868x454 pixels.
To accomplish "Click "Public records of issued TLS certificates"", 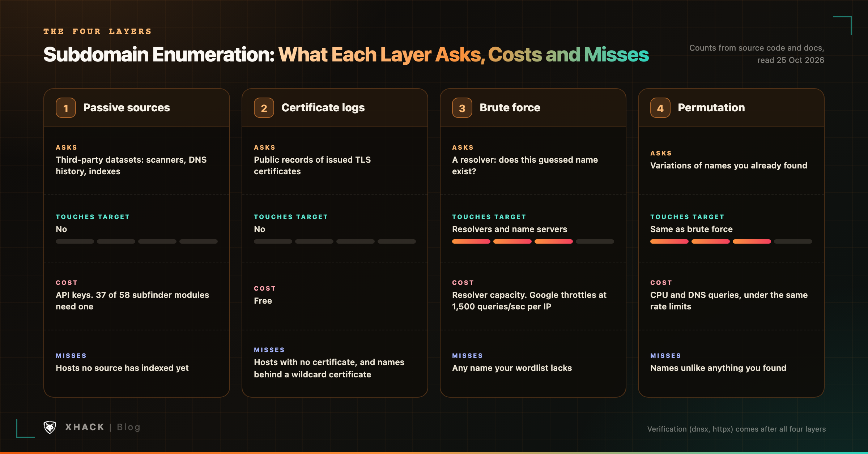I will coord(312,166).
